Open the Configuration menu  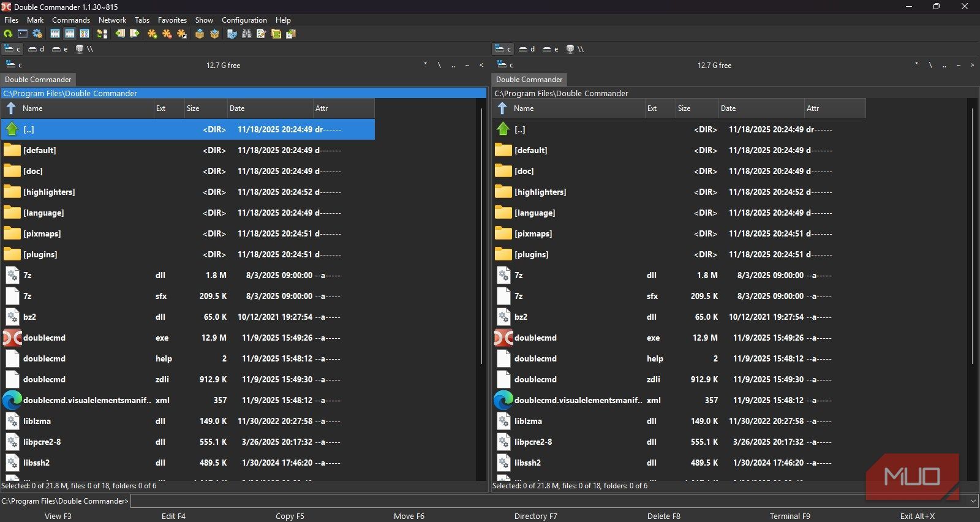(x=244, y=20)
